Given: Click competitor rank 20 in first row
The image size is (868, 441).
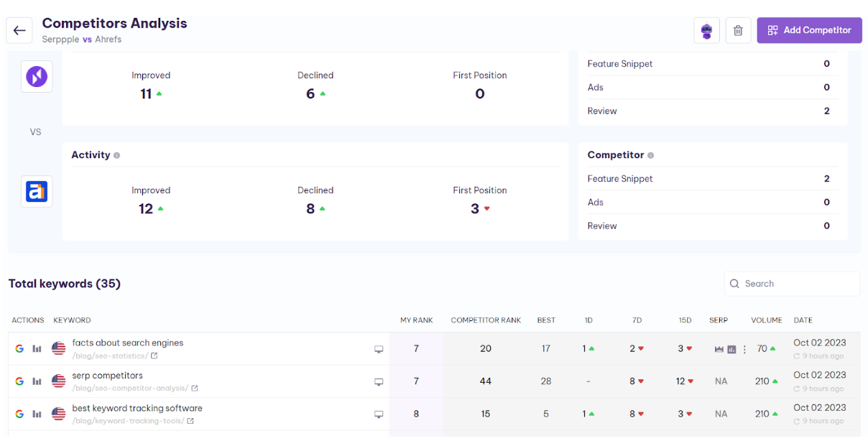Looking at the screenshot, I should pyautogui.click(x=486, y=349).
